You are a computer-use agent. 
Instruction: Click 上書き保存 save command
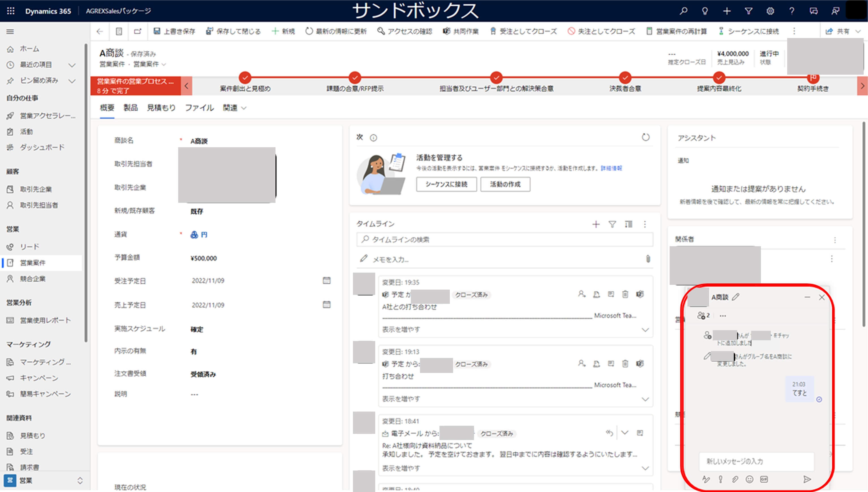174,31
